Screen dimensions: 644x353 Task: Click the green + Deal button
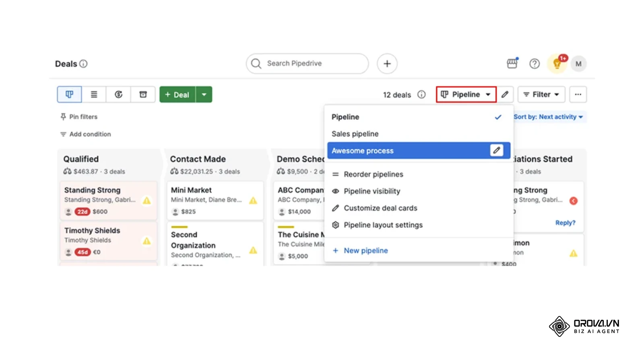pyautogui.click(x=178, y=95)
